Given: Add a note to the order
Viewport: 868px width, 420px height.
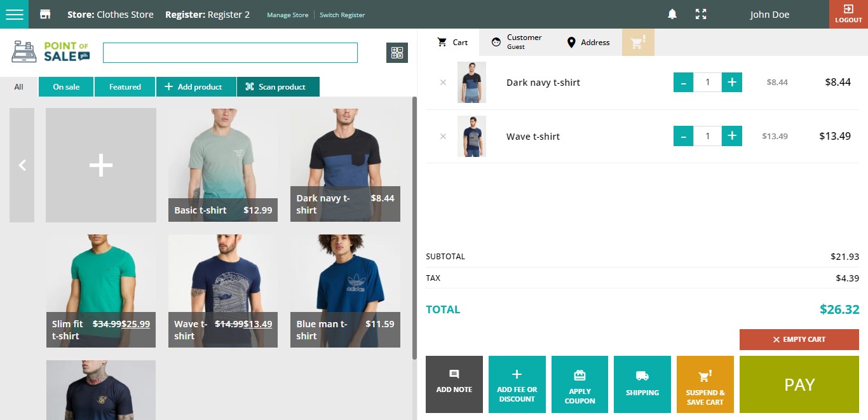Looking at the screenshot, I should (x=454, y=384).
